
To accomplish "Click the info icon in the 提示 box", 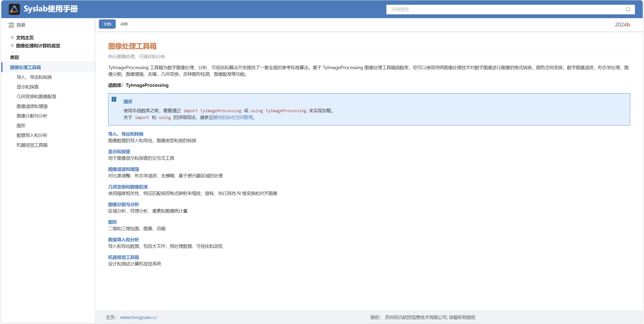I will (x=114, y=99).
